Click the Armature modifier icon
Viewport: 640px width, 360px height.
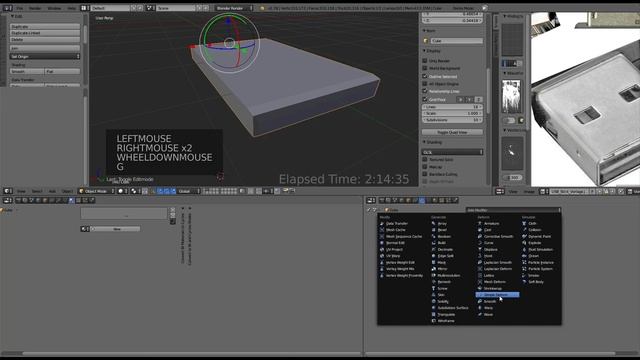pyautogui.click(x=480, y=224)
